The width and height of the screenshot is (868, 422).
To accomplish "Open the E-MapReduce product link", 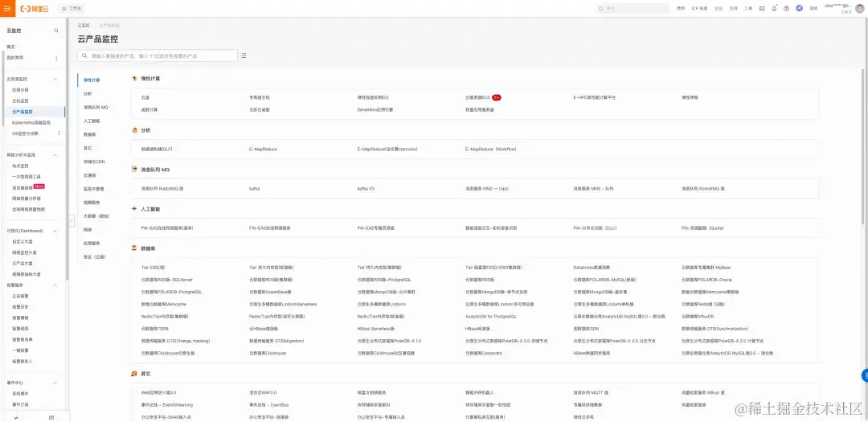I will tap(263, 149).
